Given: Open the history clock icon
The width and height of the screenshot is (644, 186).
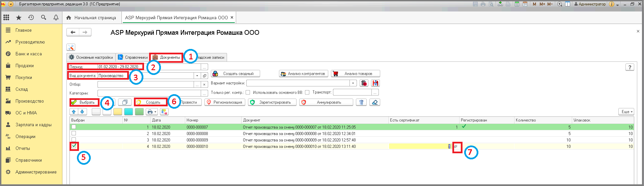Looking at the screenshot, I should [x=31, y=18].
